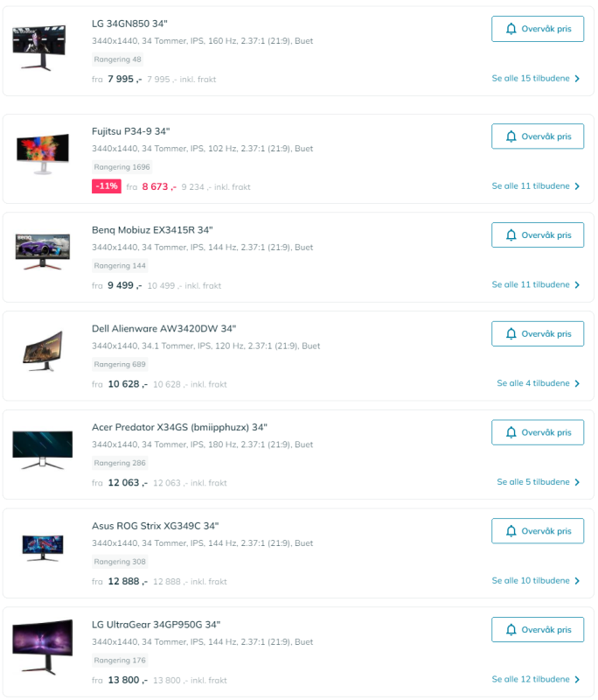Open 'Overvåk pris' for Acer Predator X34GS
The width and height of the screenshot is (598, 700).
[538, 432]
